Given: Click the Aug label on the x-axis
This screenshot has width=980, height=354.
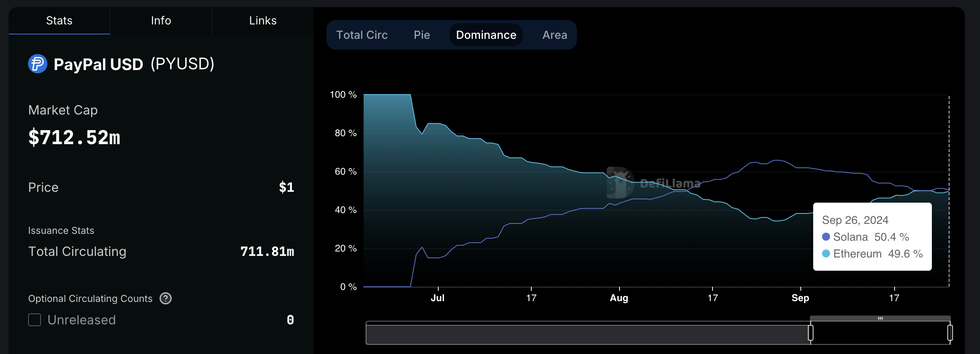Looking at the screenshot, I should [619, 298].
